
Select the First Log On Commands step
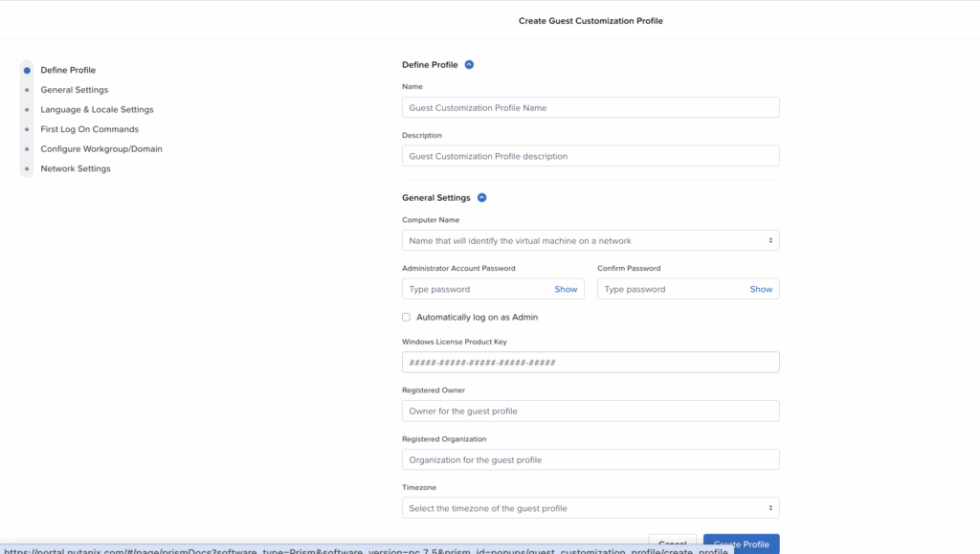89,129
